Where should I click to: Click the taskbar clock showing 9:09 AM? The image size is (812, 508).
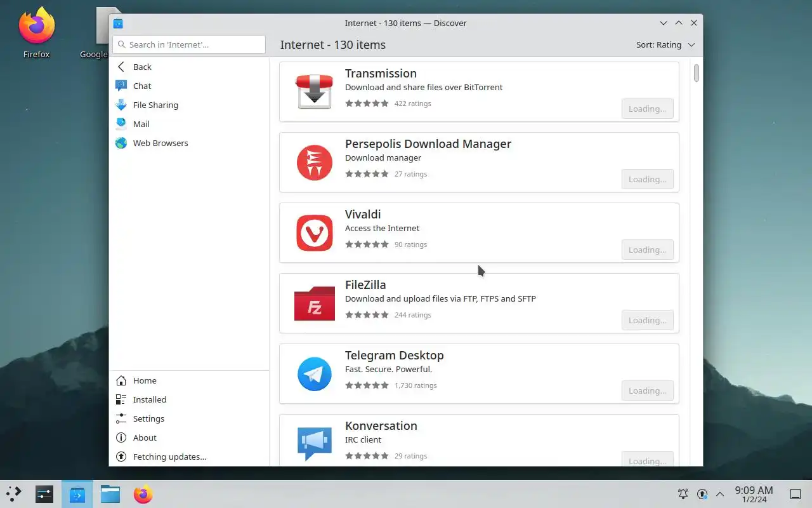pos(754,494)
